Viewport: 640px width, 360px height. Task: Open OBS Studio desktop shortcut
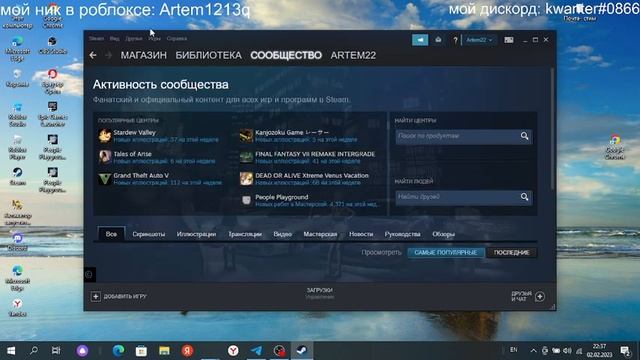pyautogui.click(x=52, y=45)
